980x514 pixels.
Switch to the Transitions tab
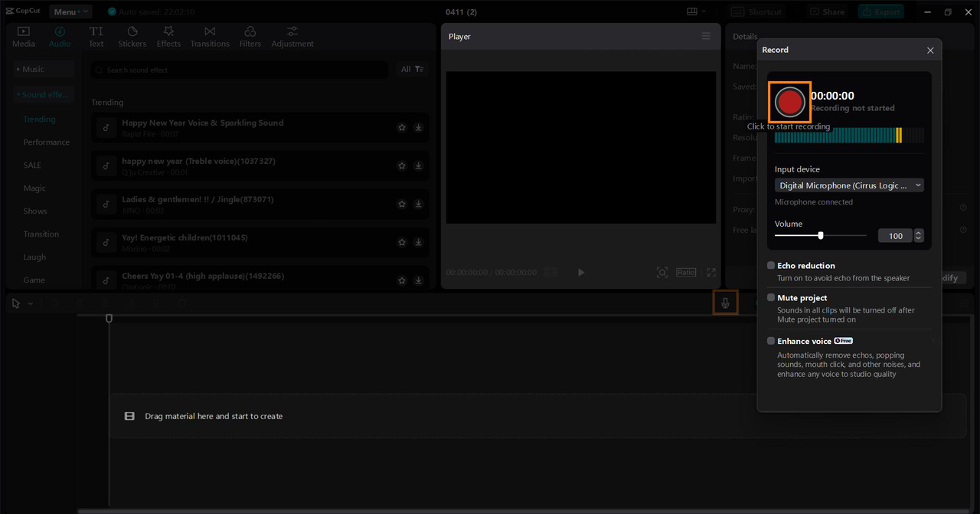[210, 37]
